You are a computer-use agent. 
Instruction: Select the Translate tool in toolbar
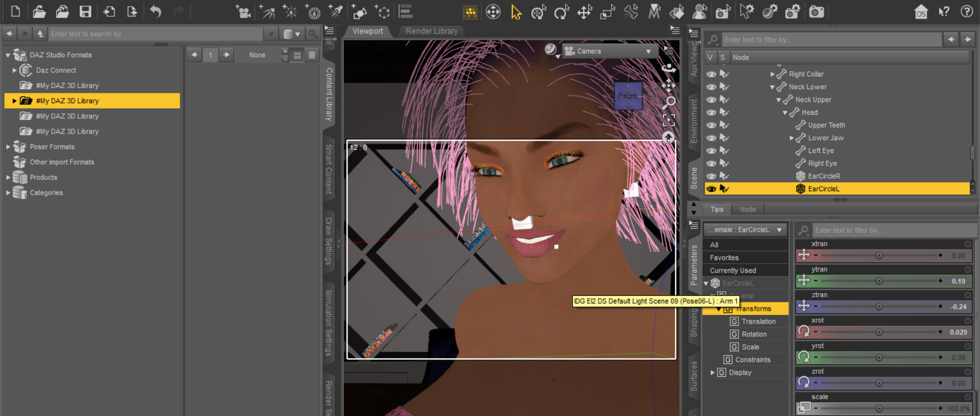point(584,12)
